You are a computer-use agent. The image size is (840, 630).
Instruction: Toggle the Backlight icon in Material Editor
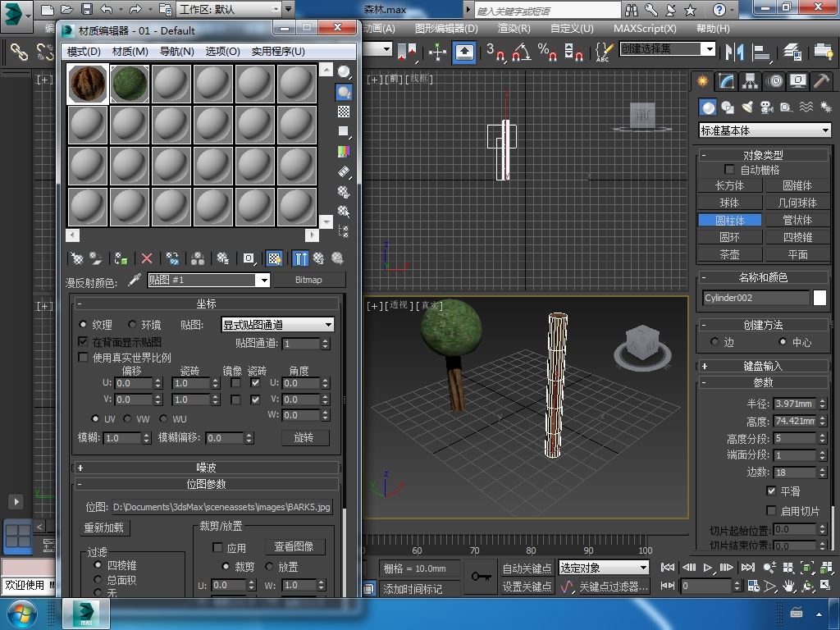[344, 92]
